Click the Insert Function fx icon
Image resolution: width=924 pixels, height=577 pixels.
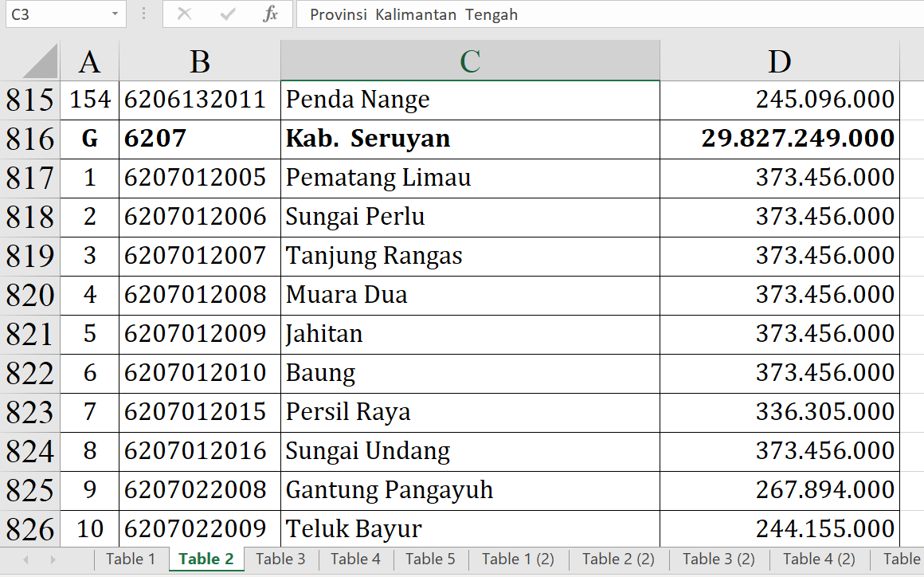[x=270, y=14]
